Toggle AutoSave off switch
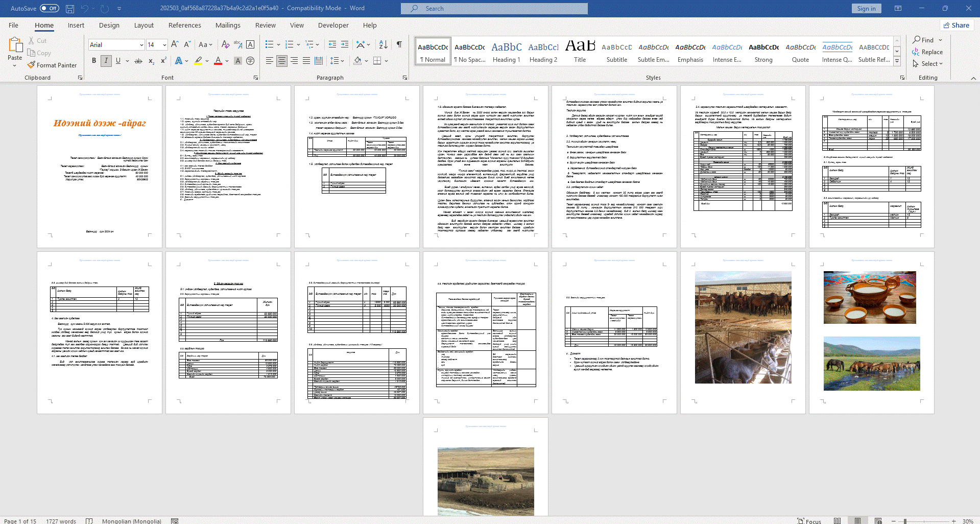The width and height of the screenshot is (980, 524). coord(50,9)
